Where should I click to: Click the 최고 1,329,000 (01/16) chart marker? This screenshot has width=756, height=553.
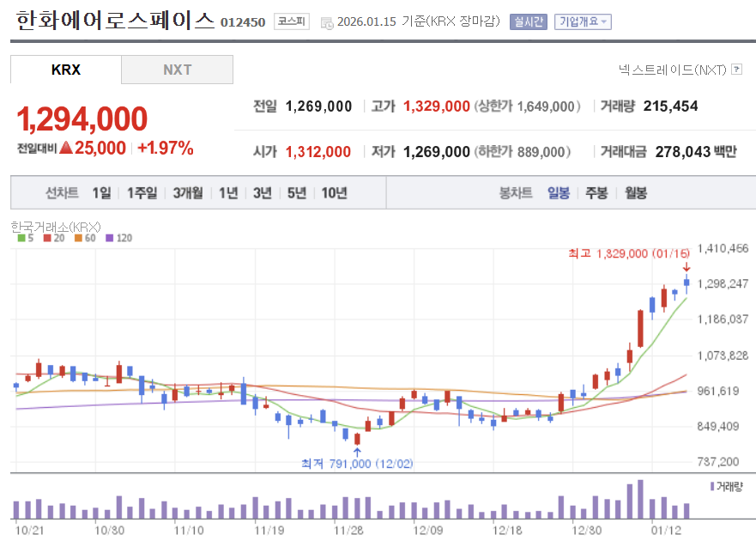tap(629, 254)
